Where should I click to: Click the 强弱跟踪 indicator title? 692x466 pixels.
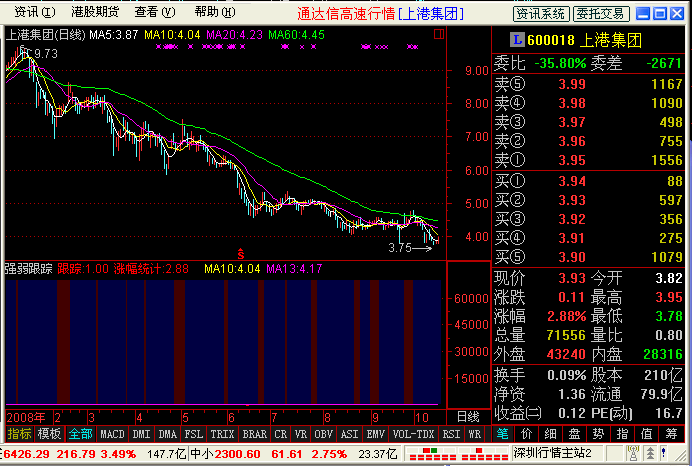coord(29,269)
